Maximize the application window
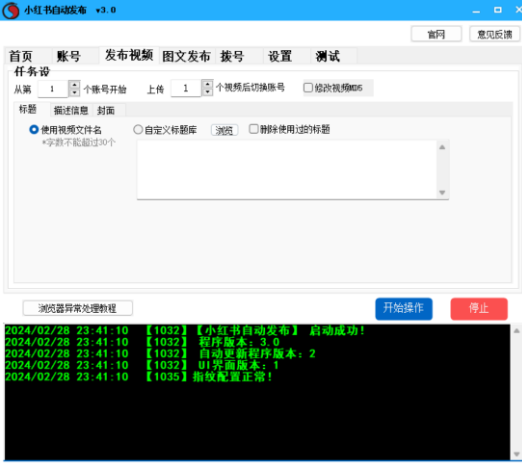Viewport: 522px width, 464px height. pos(498,10)
